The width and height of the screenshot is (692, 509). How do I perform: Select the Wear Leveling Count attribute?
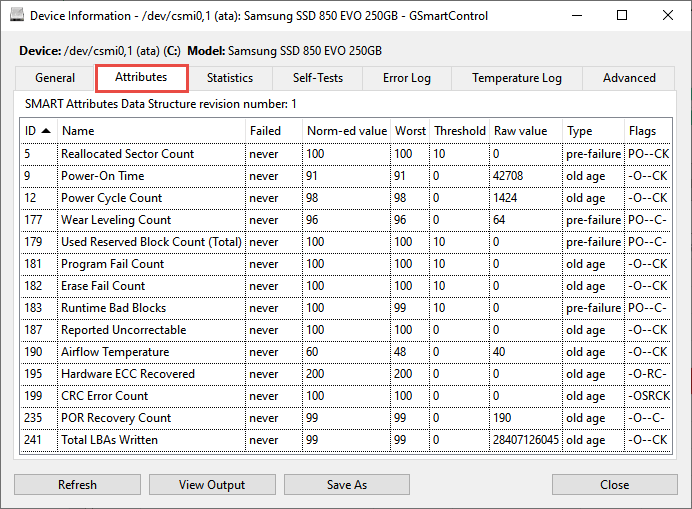tap(346, 220)
